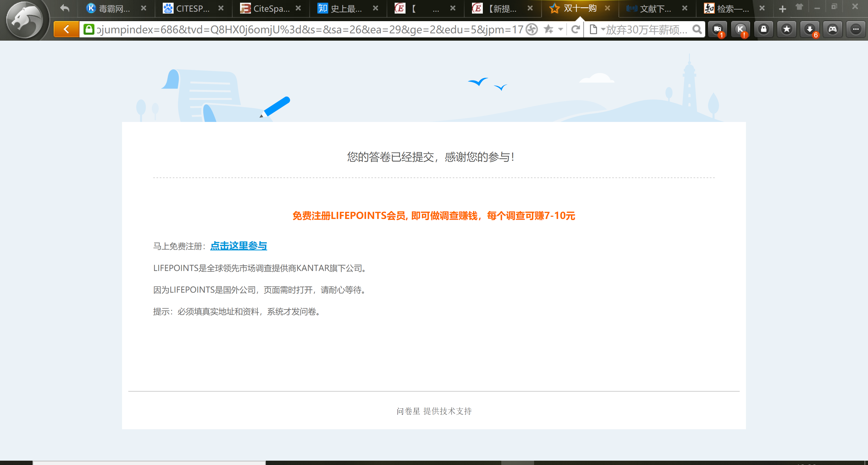Viewport: 868px width, 465px height.
Task: Close the 毒霸网... tab
Action: 143,8
